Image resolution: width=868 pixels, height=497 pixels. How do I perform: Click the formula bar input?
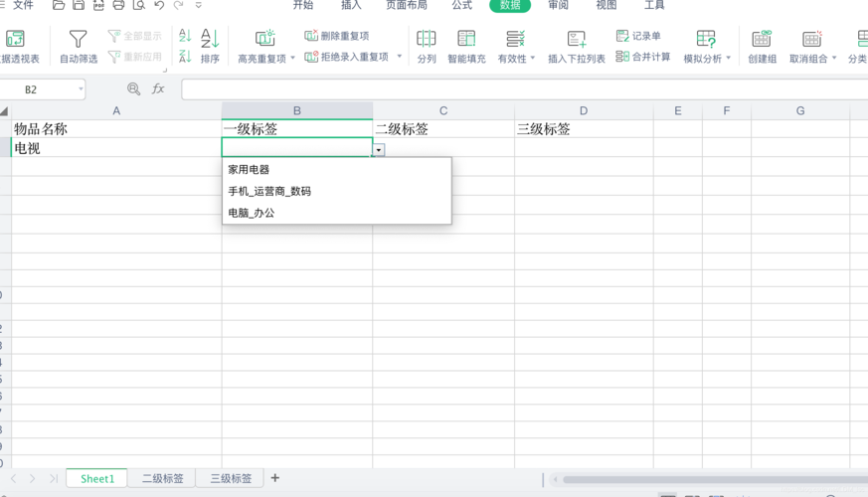tap(524, 89)
